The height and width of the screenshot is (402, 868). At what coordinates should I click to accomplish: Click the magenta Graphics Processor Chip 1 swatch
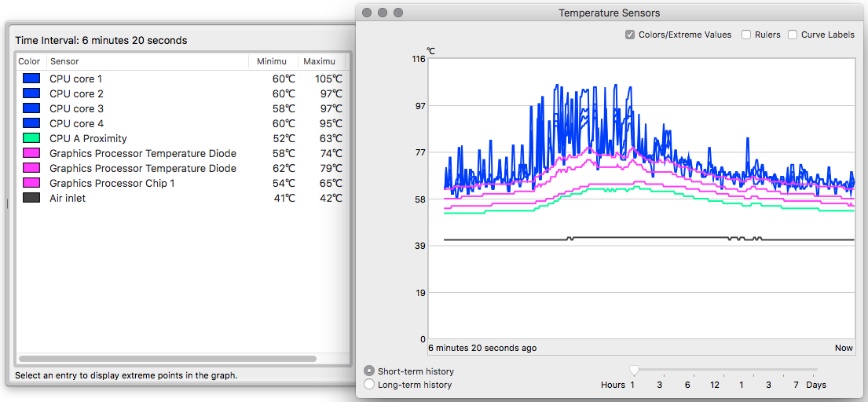31,182
